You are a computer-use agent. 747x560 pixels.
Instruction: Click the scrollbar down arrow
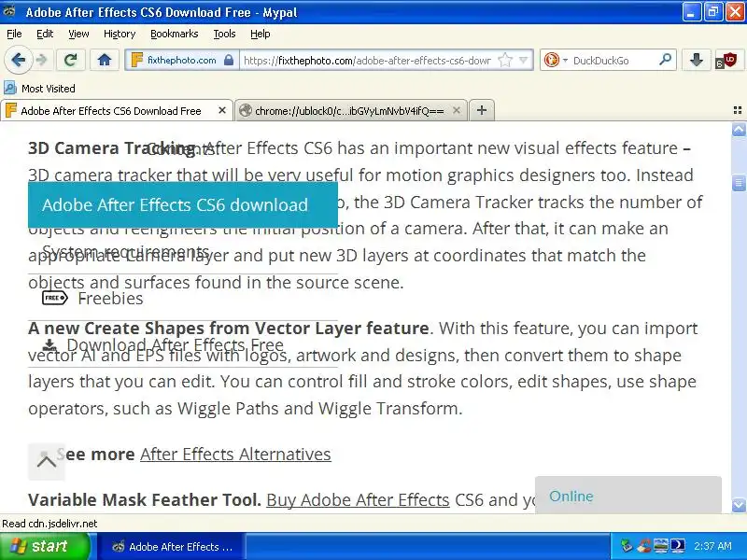739,505
